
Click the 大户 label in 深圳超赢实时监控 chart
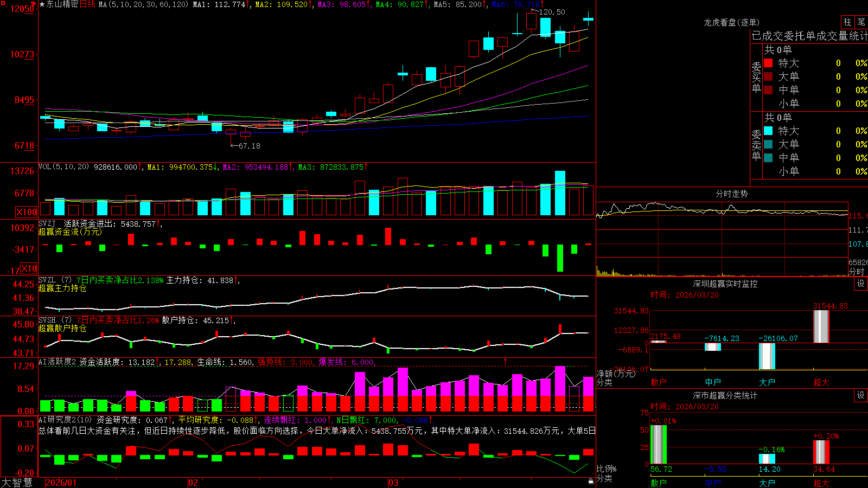coord(767,382)
